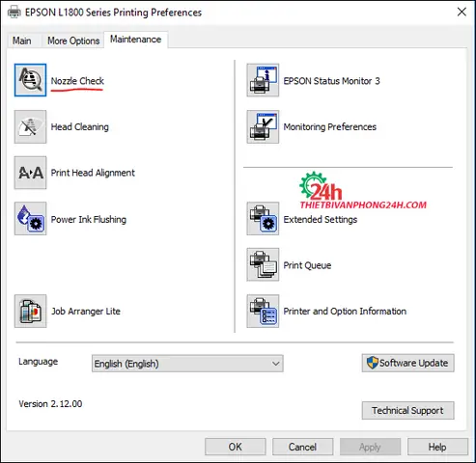Screen dimensions: 476x463
Task: Start Power Ink Flushing icon
Action: tap(30, 219)
